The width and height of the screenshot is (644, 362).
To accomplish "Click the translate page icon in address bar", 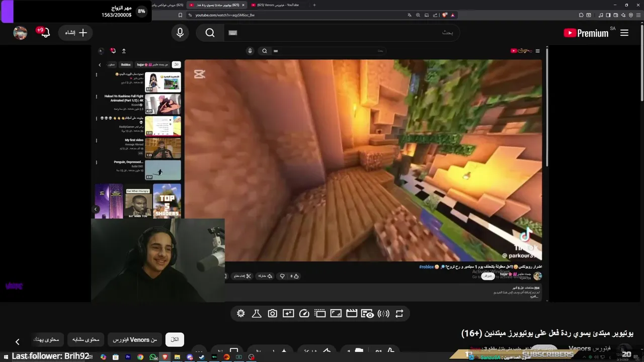I will 410,15.
